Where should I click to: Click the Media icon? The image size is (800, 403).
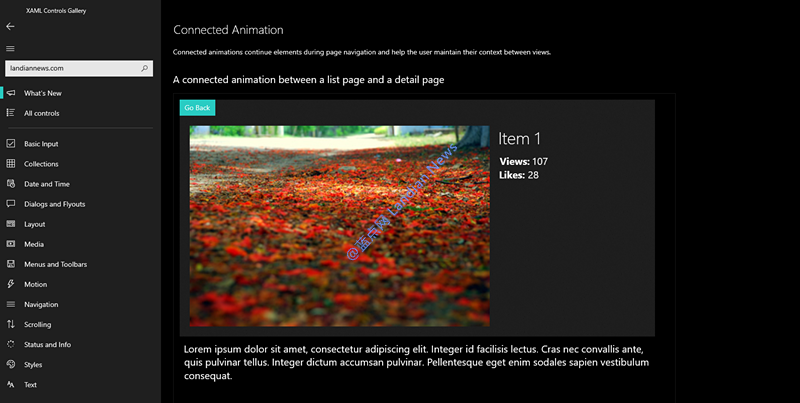11,244
